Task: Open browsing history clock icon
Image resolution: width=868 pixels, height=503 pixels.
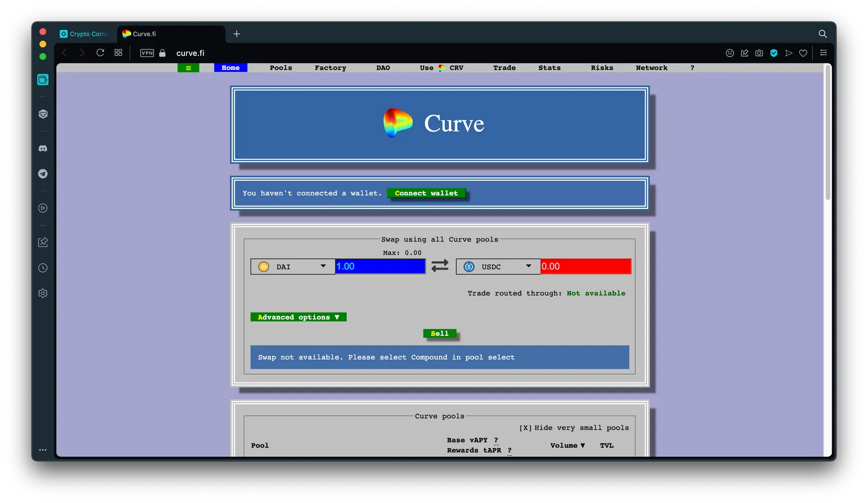Action: pyautogui.click(x=43, y=268)
